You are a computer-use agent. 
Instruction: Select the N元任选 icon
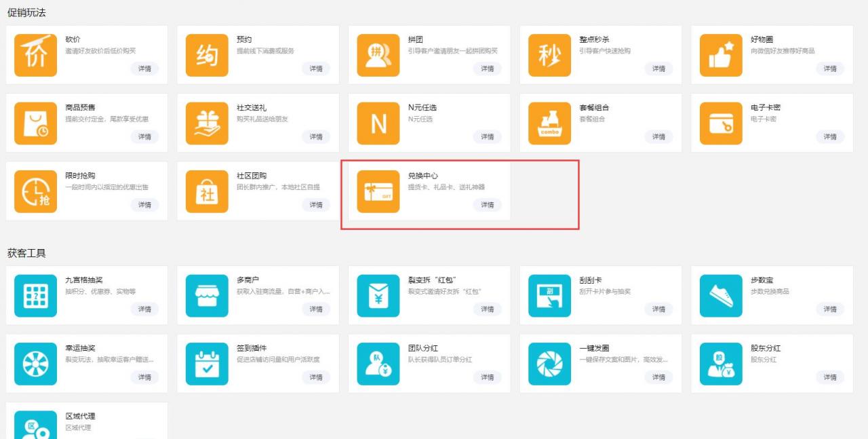tap(378, 123)
